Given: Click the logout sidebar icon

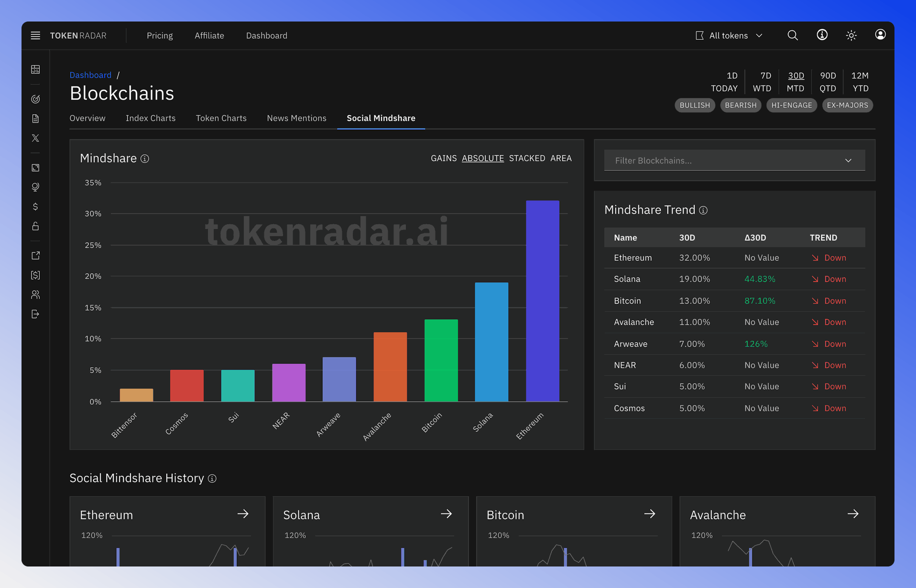Looking at the screenshot, I should pyautogui.click(x=35, y=314).
